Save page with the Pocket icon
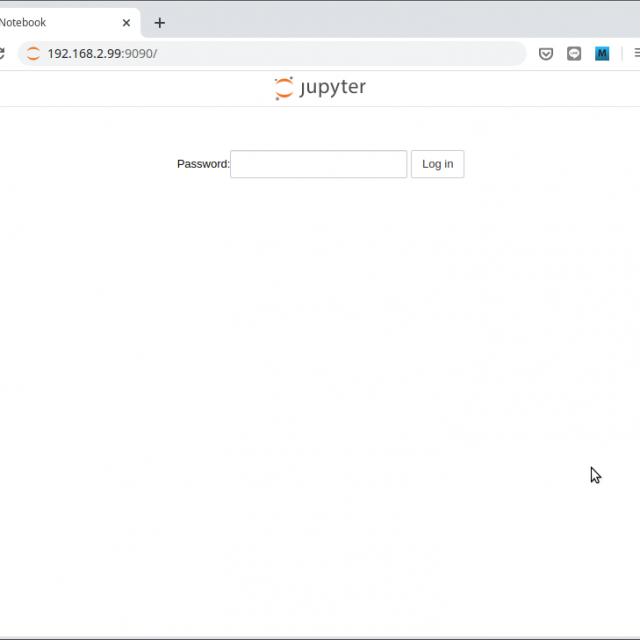 pyautogui.click(x=546, y=54)
